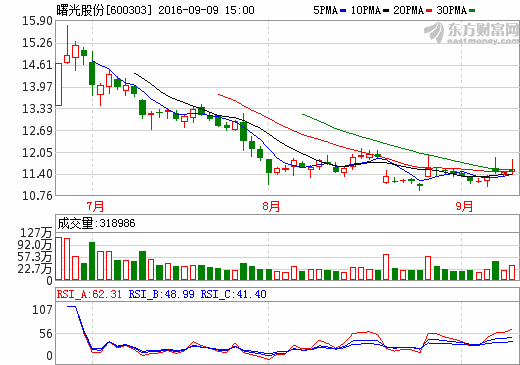
Task: Click the 13.33 price axis label
Action: pos(37,108)
